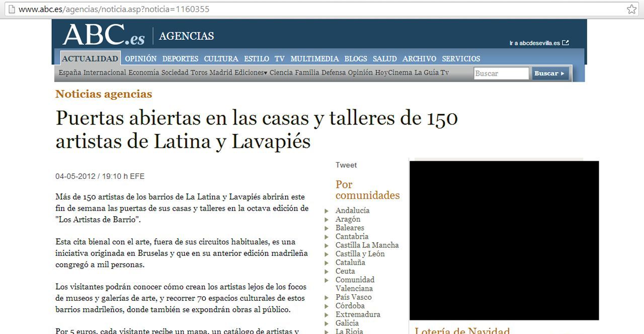Open the Internacional subsection
The height and width of the screenshot is (334, 644).
click(105, 73)
